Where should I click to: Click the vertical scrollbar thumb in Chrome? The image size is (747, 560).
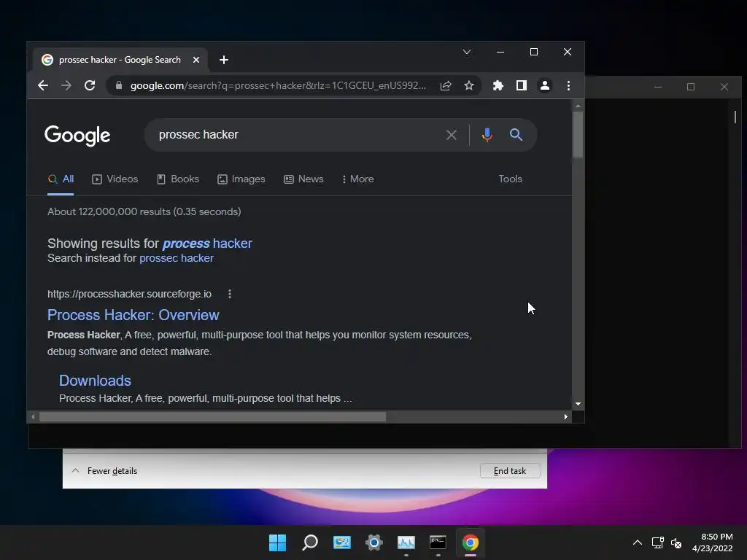(578, 134)
